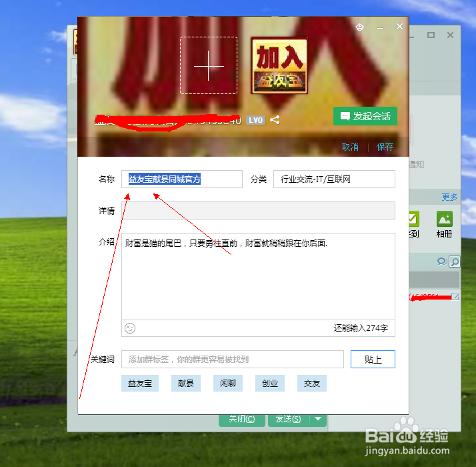The width and height of the screenshot is (476, 467).
Task: Open the emoji smiley picker
Action: coord(130,328)
